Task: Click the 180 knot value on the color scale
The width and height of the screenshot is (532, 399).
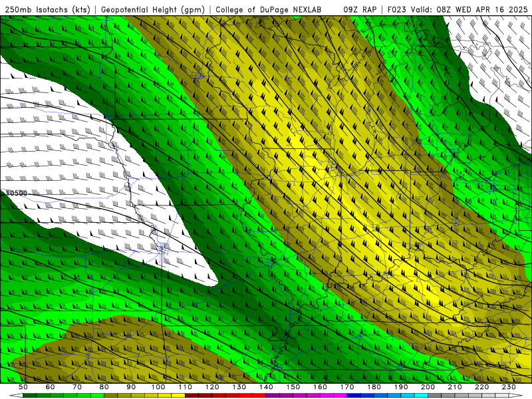Action: (374, 387)
